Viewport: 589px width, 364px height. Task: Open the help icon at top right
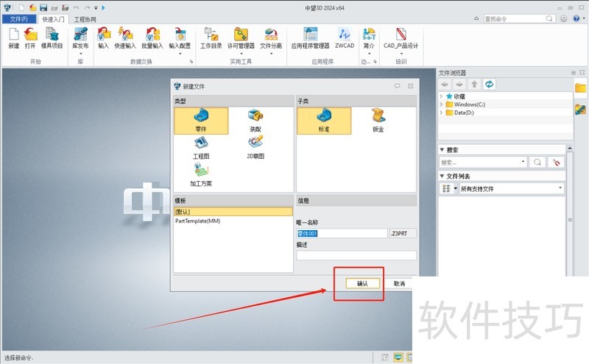click(x=576, y=18)
